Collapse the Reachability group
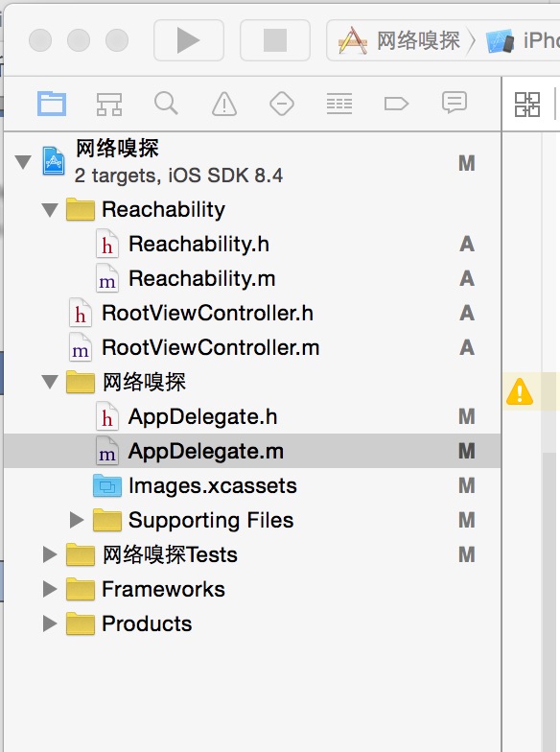The width and height of the screenshot is (560, 752). tap(50, 210)
